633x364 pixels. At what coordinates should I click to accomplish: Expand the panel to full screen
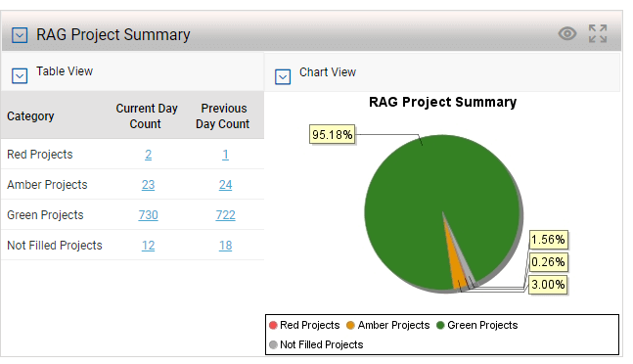click(x=598, y=33)
